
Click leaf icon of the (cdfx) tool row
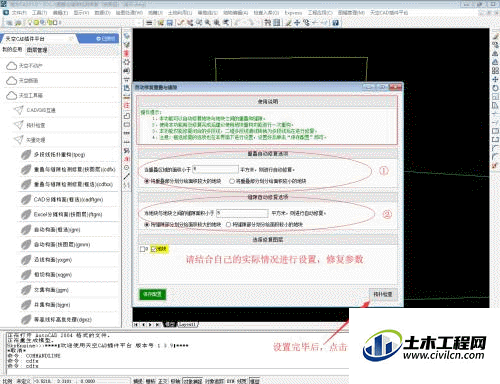tap(26, 169)
